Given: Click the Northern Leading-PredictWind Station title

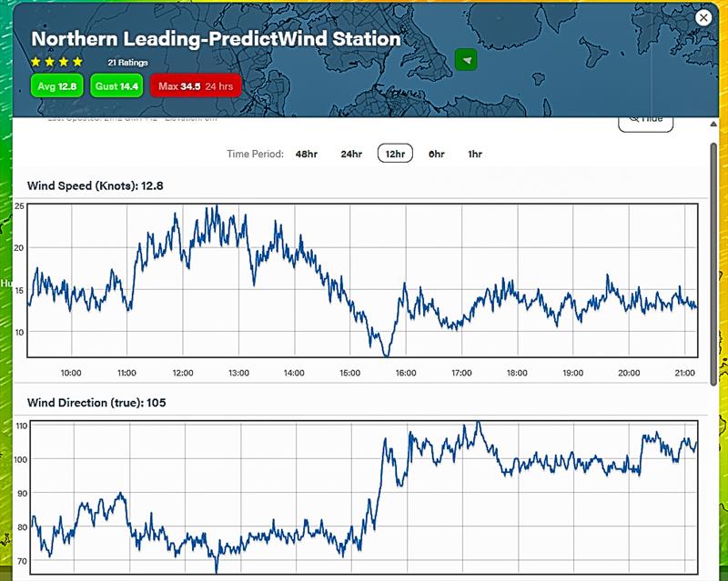Looking at the screenshot, I should pos(216,39).
